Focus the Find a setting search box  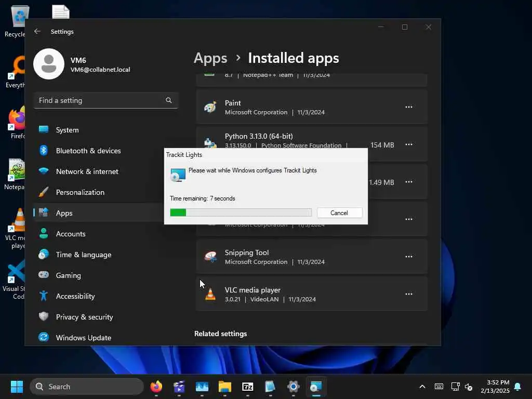[x=106, y=100]
